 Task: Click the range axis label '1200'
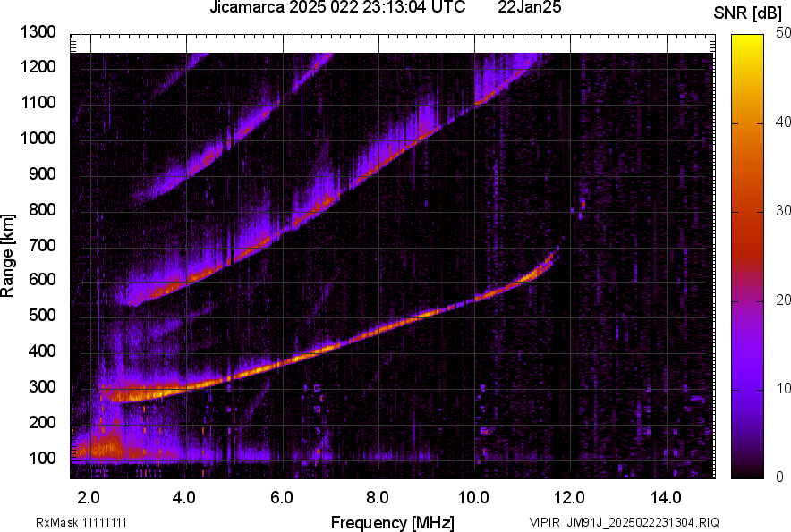pyautogui.click(x=38, y=66)
